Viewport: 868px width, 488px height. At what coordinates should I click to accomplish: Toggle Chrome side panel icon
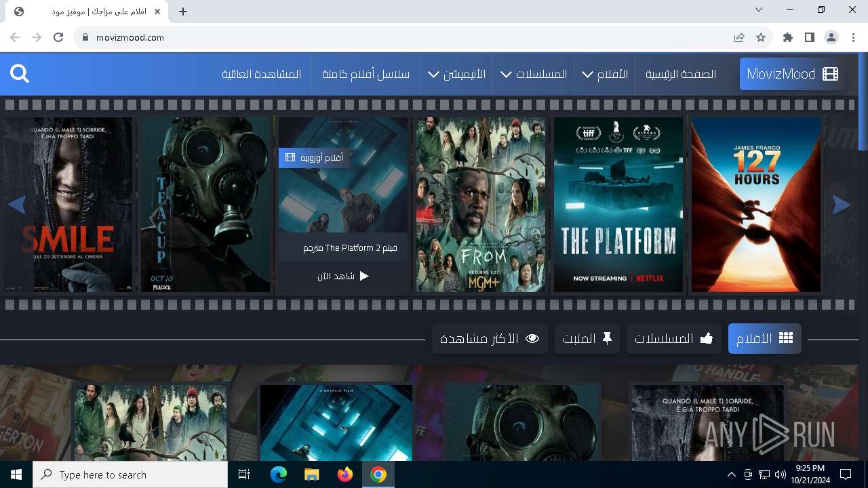tap(810, 37)
